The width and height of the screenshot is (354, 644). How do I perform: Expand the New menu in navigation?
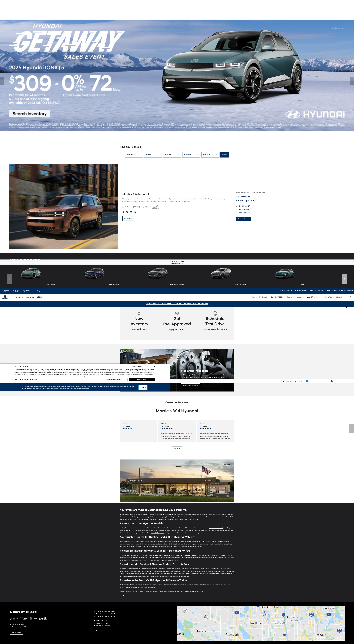point(254,297)
